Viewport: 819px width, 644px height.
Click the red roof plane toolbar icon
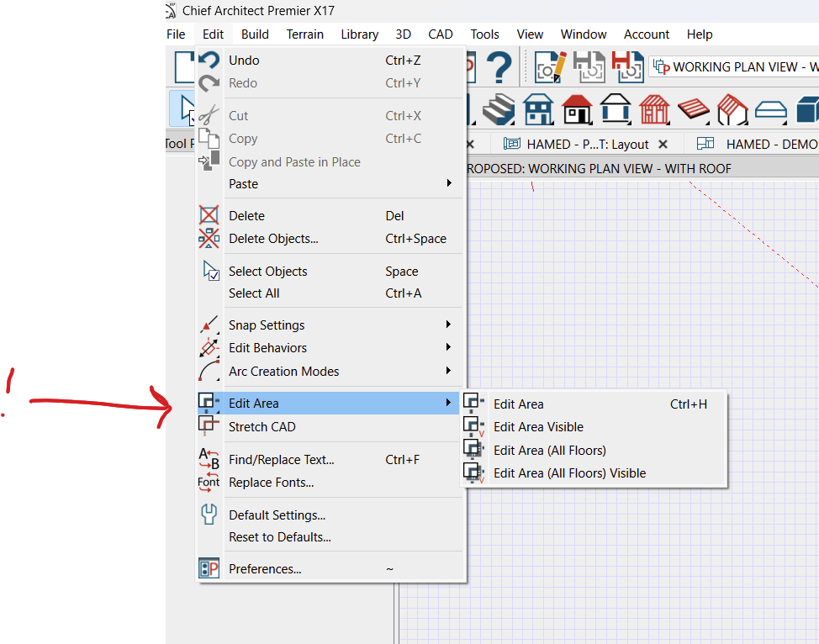point(694,109)
